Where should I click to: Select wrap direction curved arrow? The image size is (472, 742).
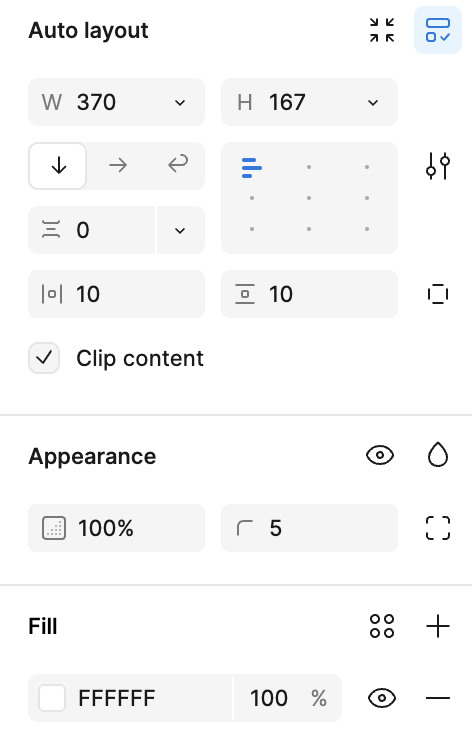pyautogui.click(x=178, y=165)
